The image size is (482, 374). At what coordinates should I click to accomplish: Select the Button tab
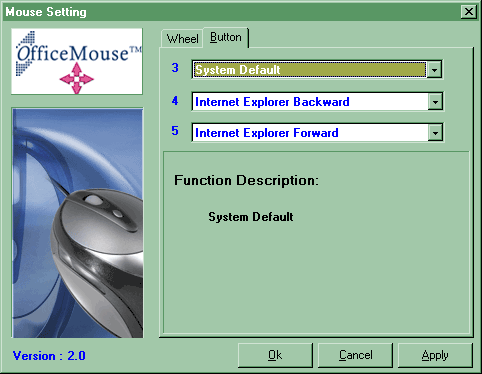[226, 37]
